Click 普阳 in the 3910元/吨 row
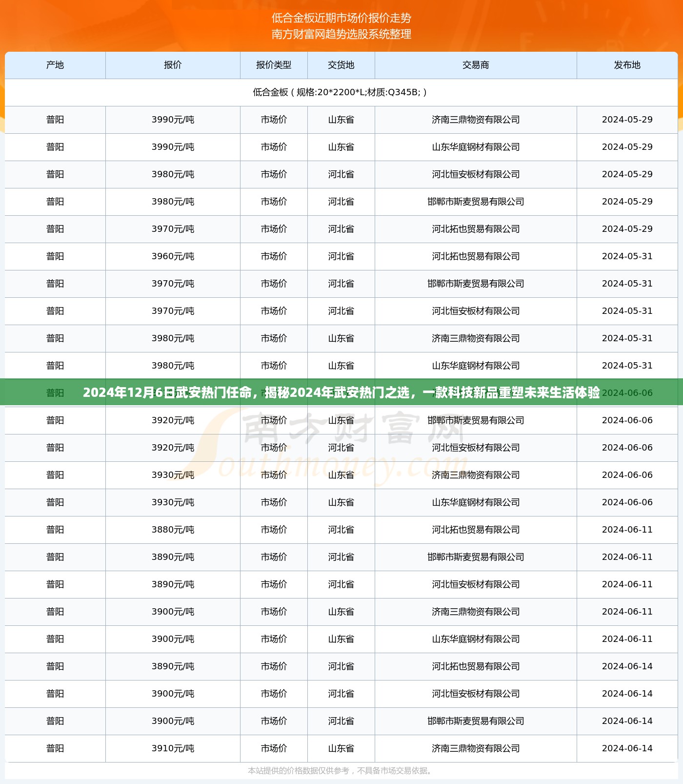683x784 pixels. (55, 748)
